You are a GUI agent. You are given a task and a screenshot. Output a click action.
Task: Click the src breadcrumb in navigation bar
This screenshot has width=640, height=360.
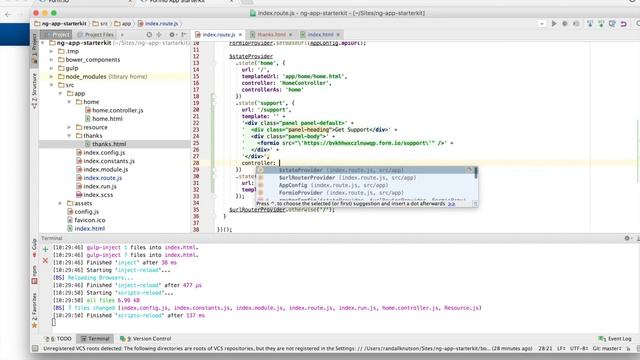pos(100,24)
